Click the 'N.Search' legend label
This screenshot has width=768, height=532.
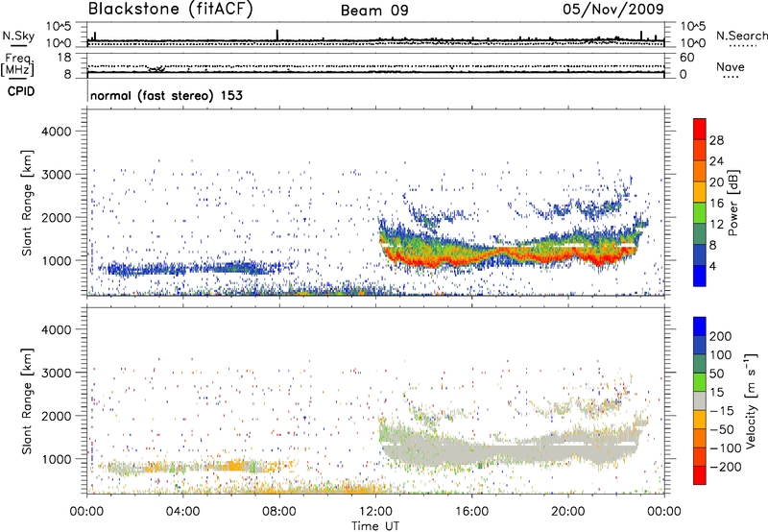tap(742, 36)
